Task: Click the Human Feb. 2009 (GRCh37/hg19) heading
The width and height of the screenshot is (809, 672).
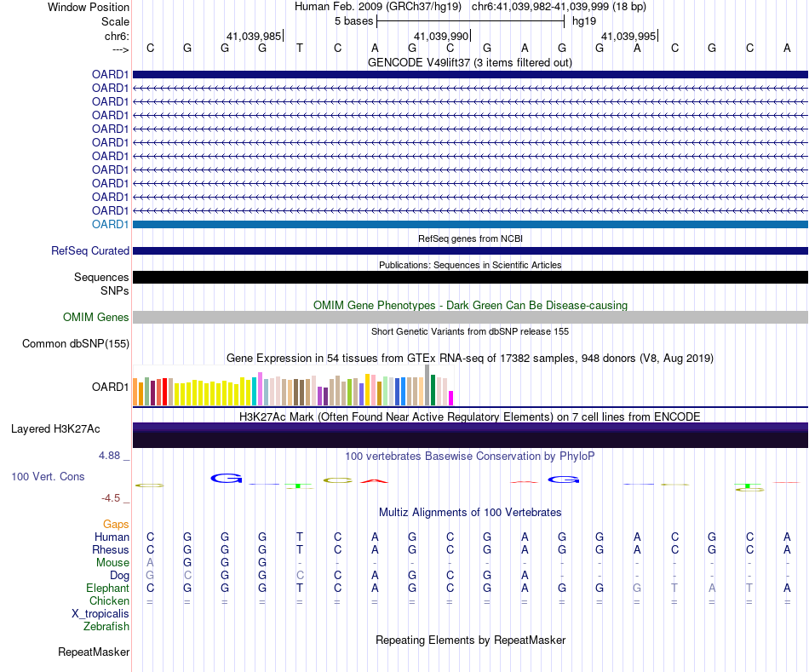Action: (x=380, y=7)
